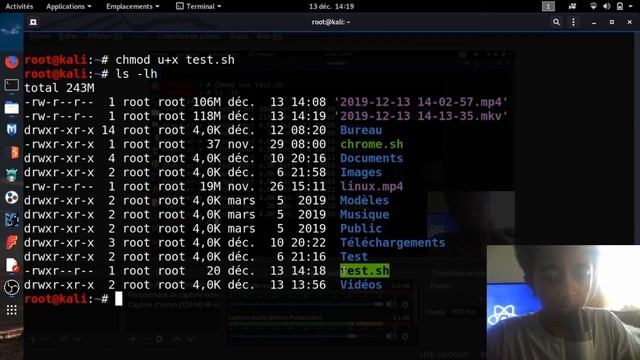This screenshot has width=640, height=360.
Task: Open the Files manager dock icon
Action: (11, 108)
